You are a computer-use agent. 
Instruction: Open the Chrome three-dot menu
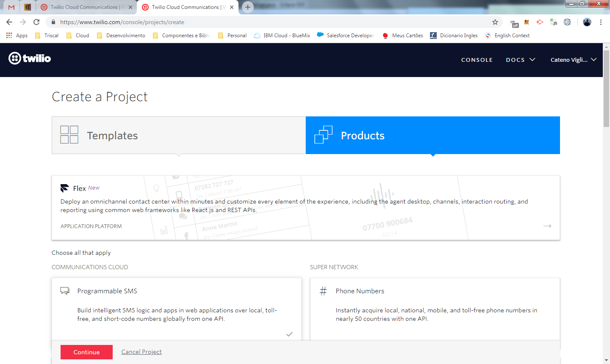(601, 22)
